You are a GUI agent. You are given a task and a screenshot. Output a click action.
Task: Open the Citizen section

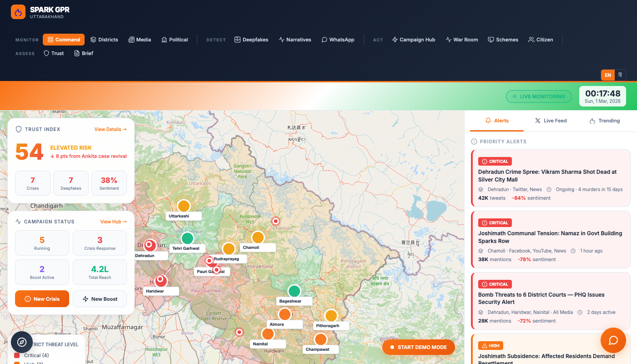(541, 40)
